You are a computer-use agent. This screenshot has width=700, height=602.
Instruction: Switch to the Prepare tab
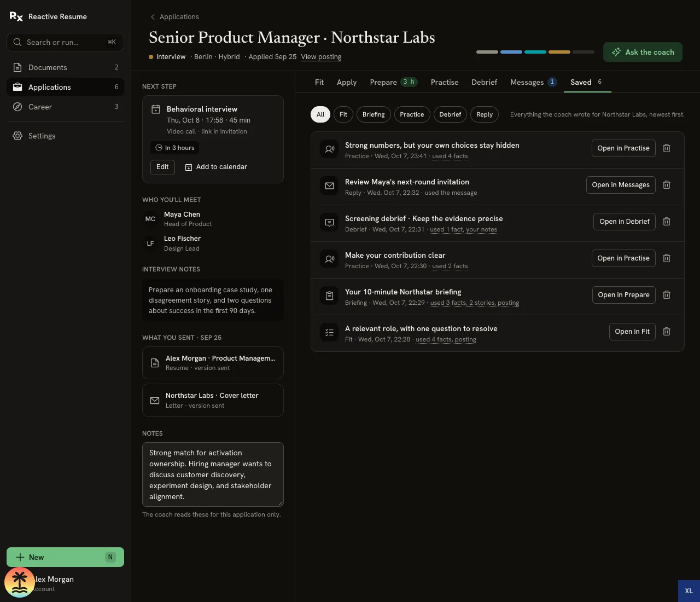394,82
